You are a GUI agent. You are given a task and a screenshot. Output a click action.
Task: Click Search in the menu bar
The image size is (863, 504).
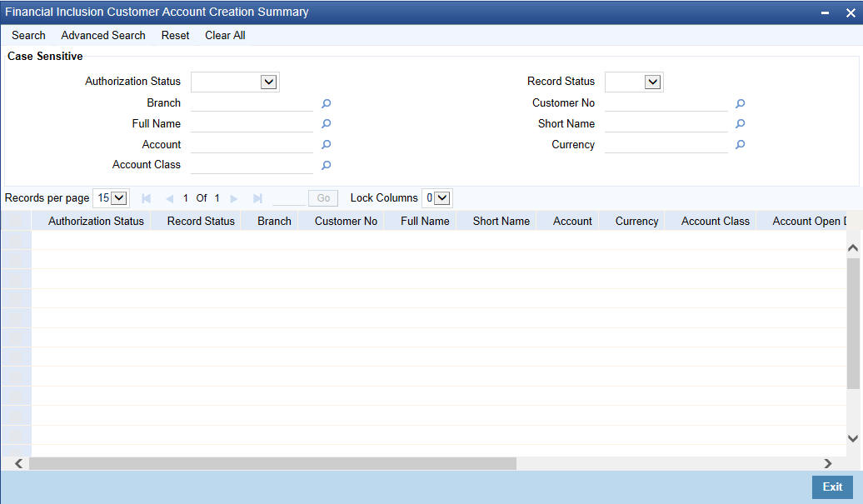(28, 35)
